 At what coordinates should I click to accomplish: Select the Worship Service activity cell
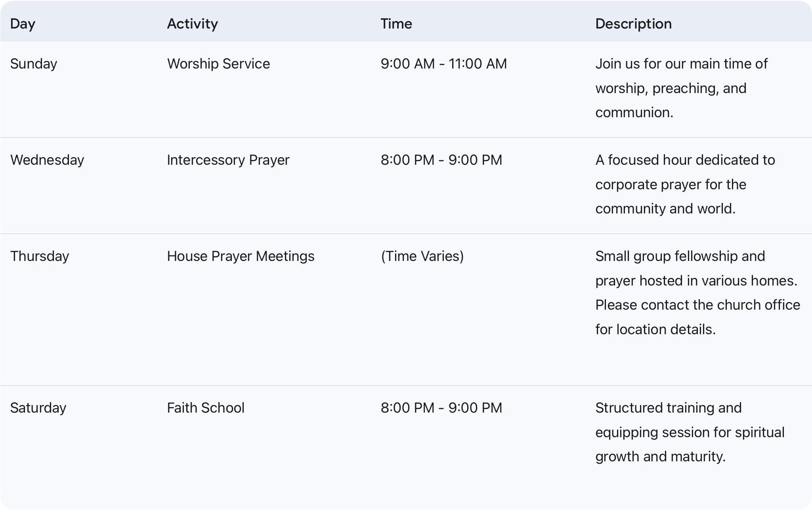point(218,64)
